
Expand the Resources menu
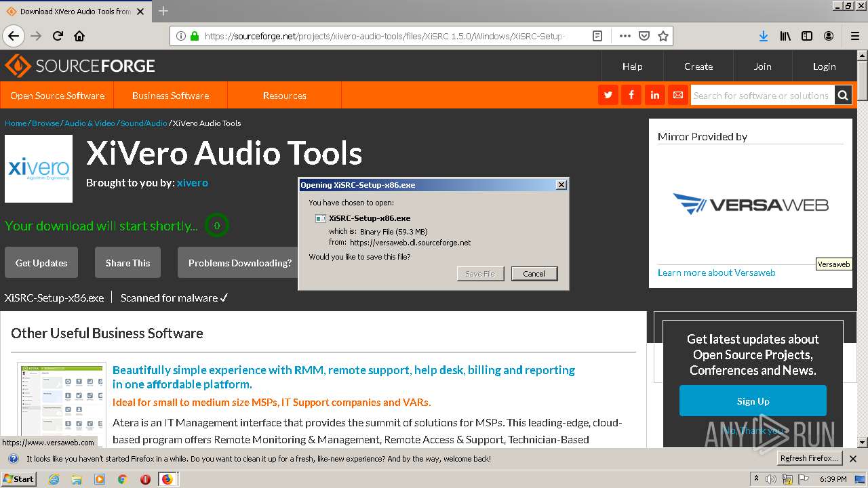point(285,96)
